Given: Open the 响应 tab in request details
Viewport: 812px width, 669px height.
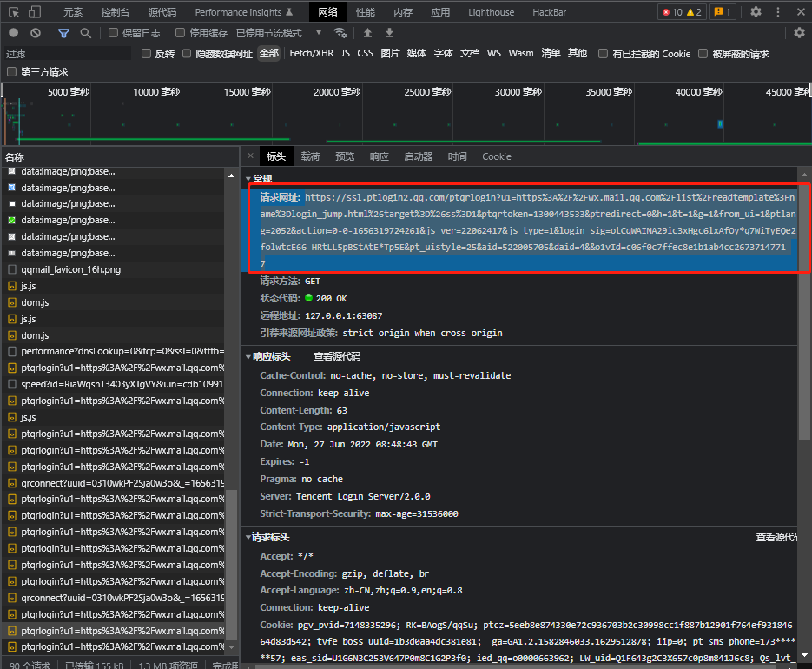Looking at the screenshot, I should 379,156.
